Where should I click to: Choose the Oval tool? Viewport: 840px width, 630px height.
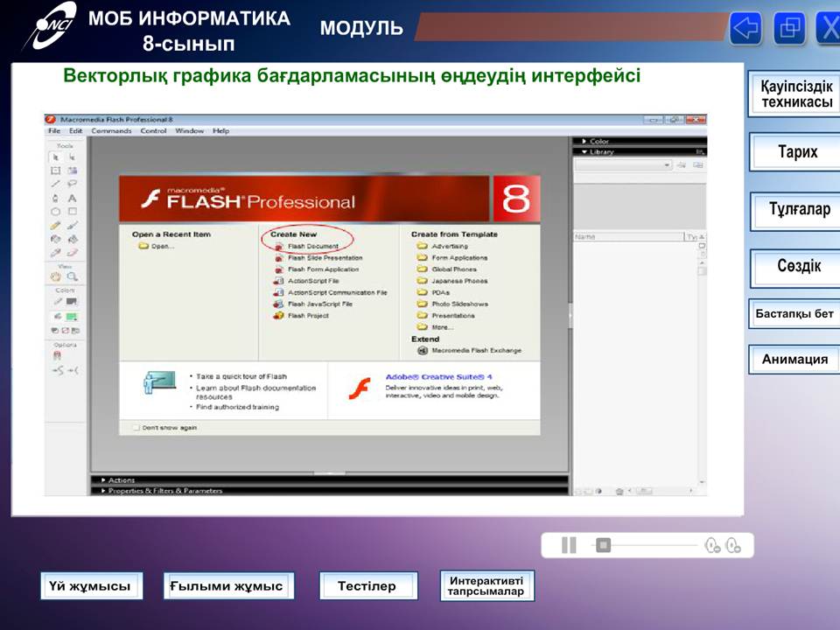[x=56, y=212]
